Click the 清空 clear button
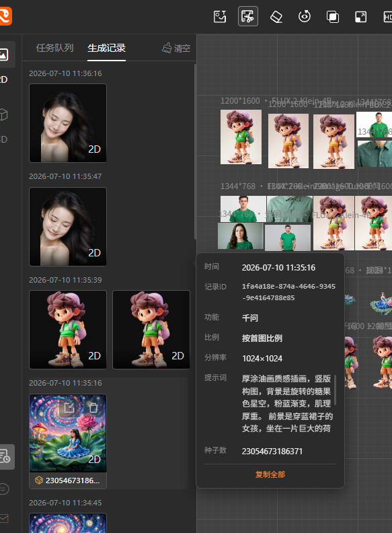The width and height of the screenshot is (392, 533). (176, 48)
